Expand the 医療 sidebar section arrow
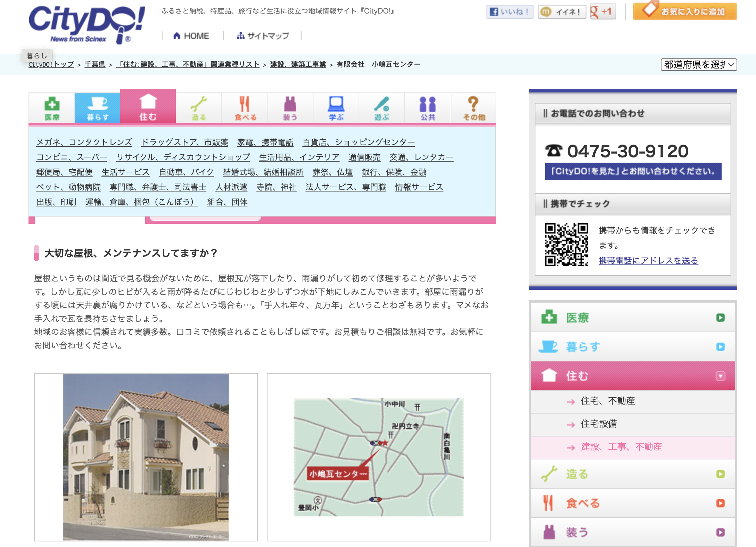The image size is (756, 547). 721,318
